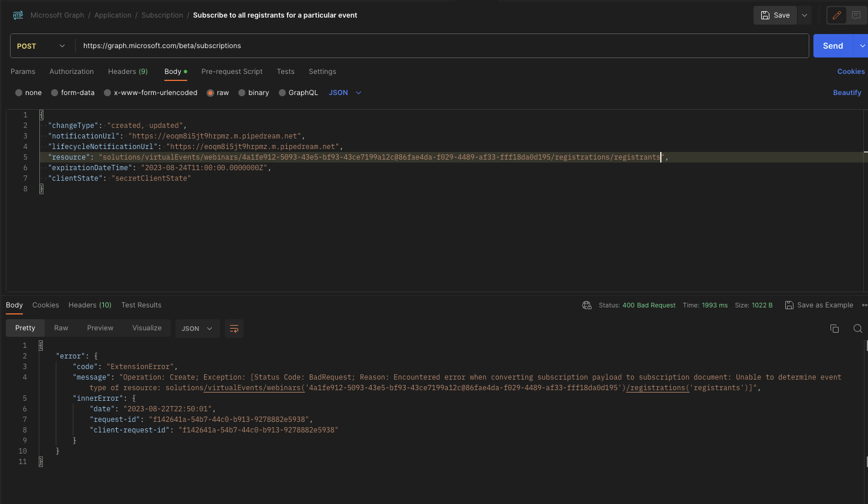Screen dimensions: 868x504
Task: Switch response view to Visualize
Action: click(x=147, y=328)
